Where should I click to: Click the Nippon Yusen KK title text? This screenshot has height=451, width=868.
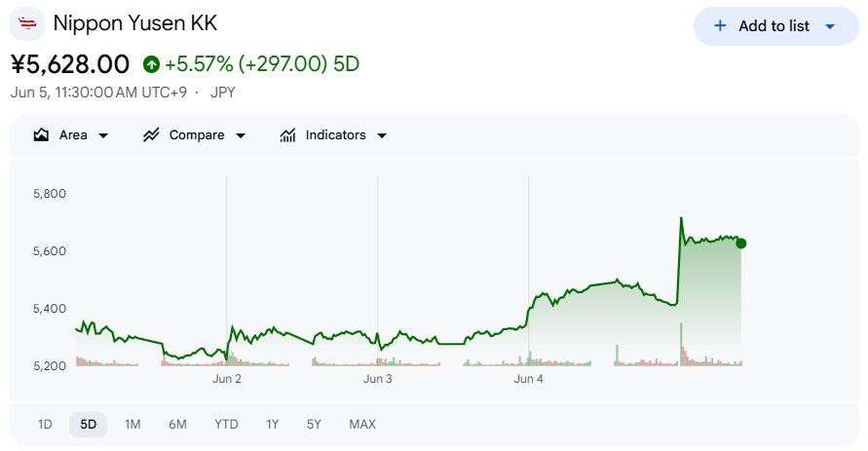(x=135, y=23)
